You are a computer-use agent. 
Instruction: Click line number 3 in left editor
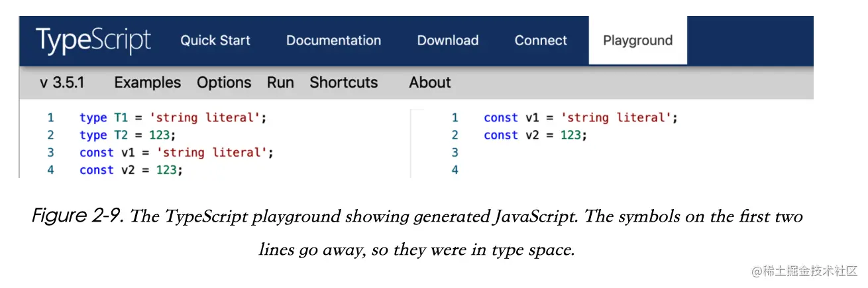50,153
